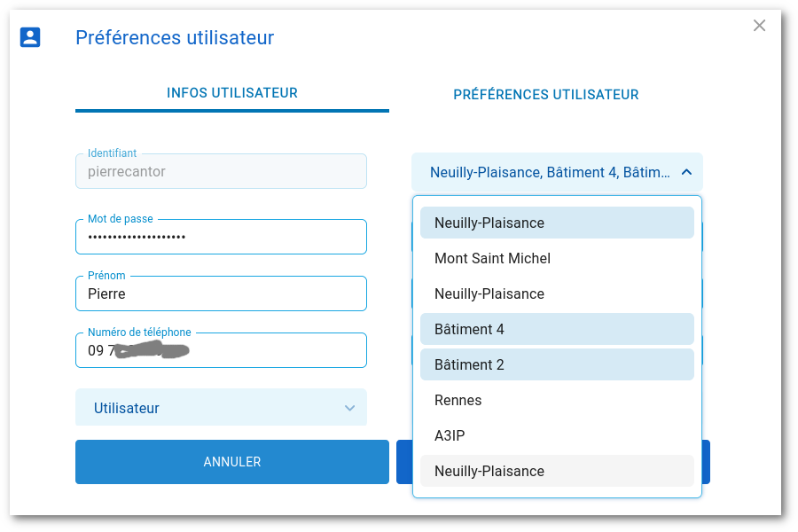Click the greyed Identifiant field
Image resolution: width=798 pixels, height=532 pixels.
(221, 172)
